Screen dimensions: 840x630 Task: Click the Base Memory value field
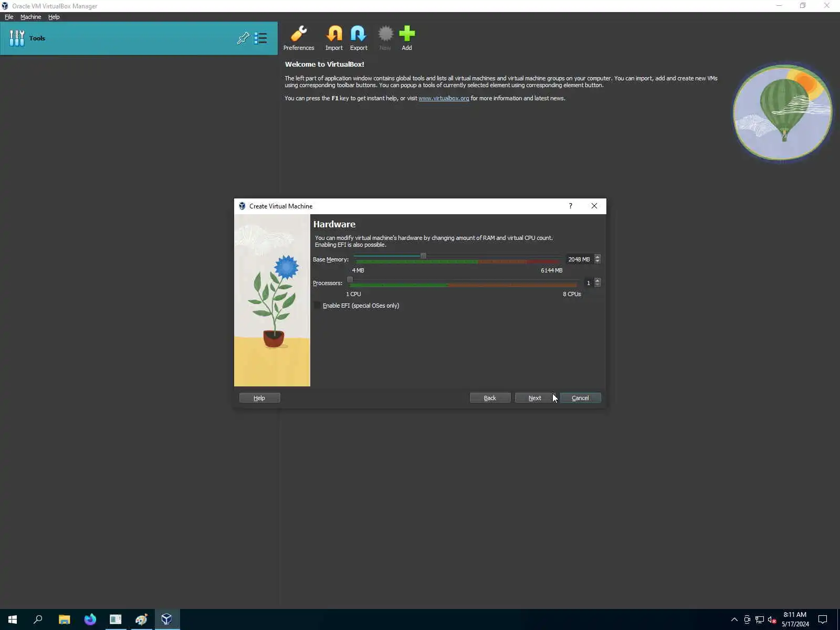[x=580, y=259]
